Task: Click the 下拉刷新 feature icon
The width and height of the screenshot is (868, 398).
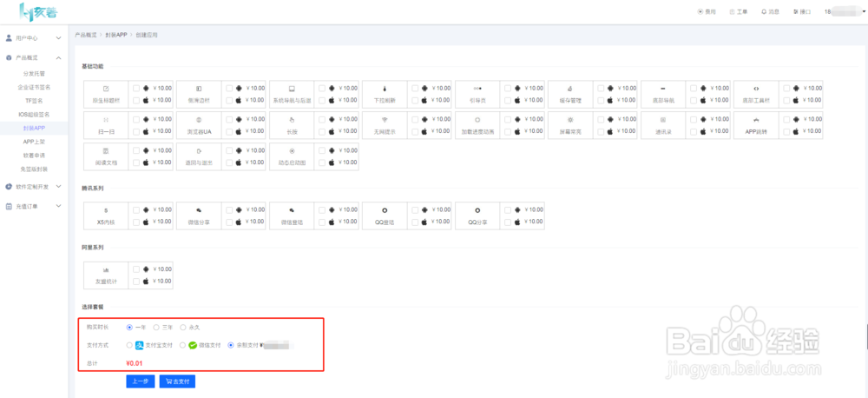Action: (385, 89)
